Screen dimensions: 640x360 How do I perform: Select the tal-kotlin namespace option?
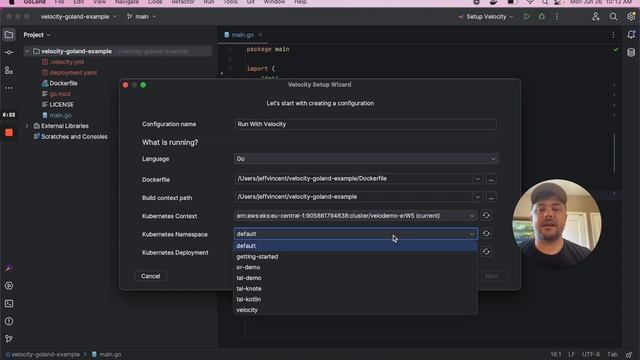point(355,299)
